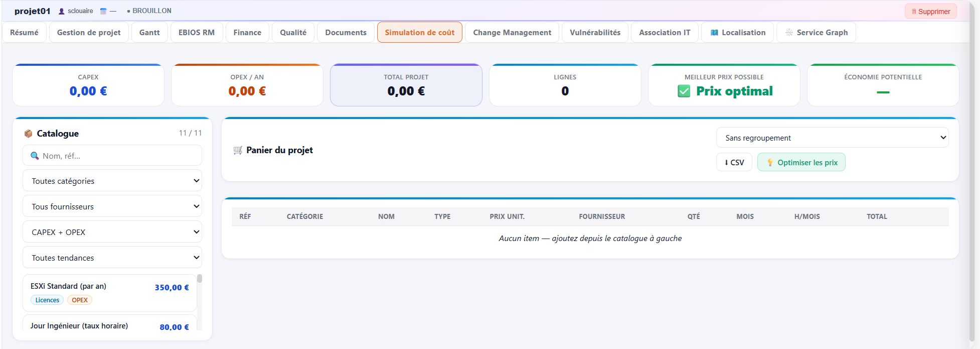Click the green checkmark next to Prix optimal
980x349 pixels.
(684, 91)
